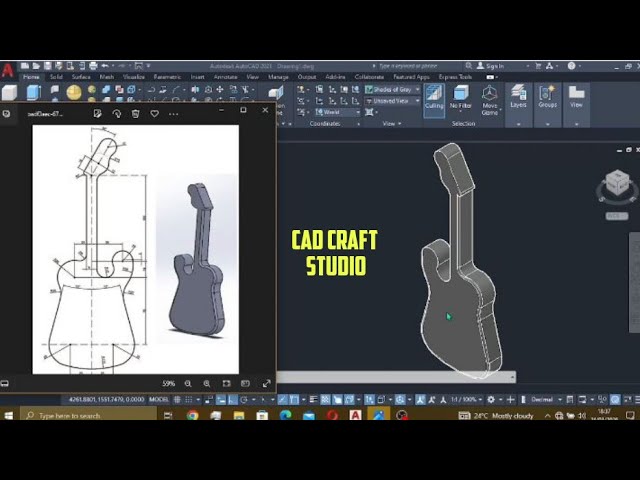Click Zoom out magnifier in Photos
The width and height of the screenshot is (640, 480).
[188, 383]
